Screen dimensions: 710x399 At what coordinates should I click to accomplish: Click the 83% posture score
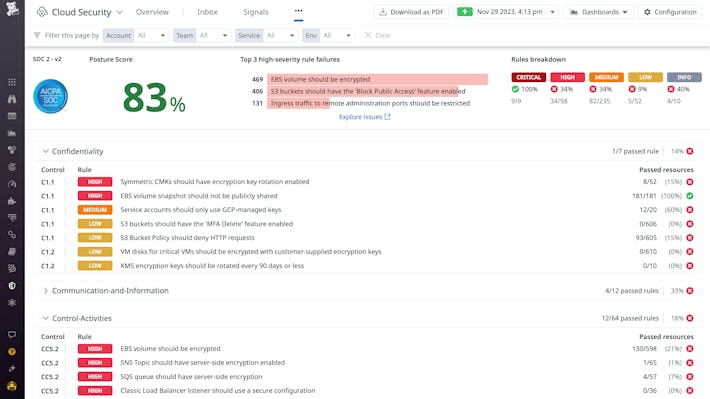click(154, 98)
